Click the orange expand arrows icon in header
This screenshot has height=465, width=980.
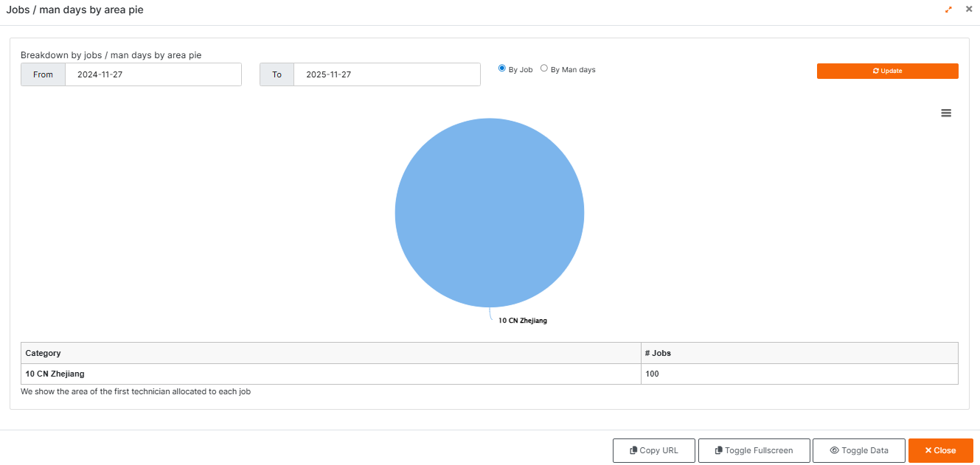click(949, 10)
